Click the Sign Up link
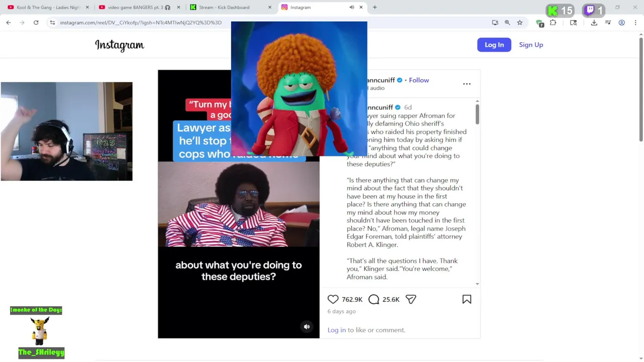The height and width of the screenshot is (362, 644). tap(531, 45)
